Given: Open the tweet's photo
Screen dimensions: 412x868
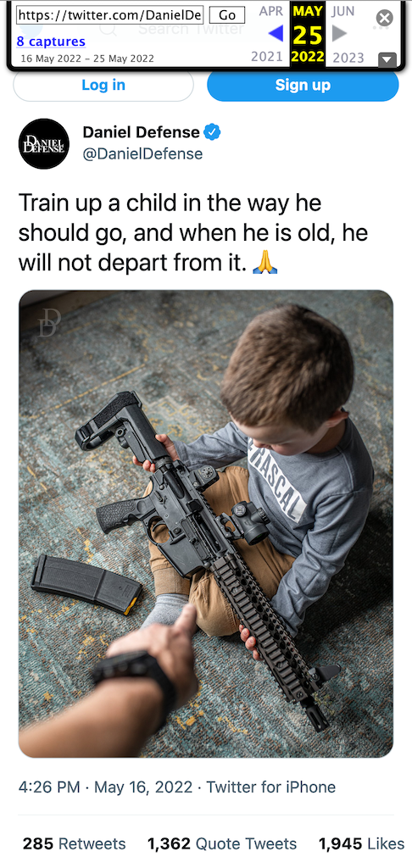Looking at the screenshot, I should point(206,524).
